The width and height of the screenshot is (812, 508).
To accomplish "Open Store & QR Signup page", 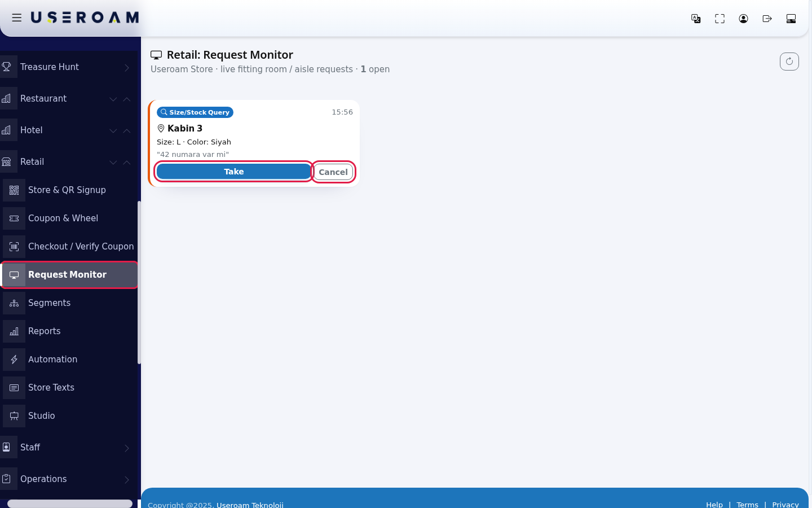I will tap(70, 190).
